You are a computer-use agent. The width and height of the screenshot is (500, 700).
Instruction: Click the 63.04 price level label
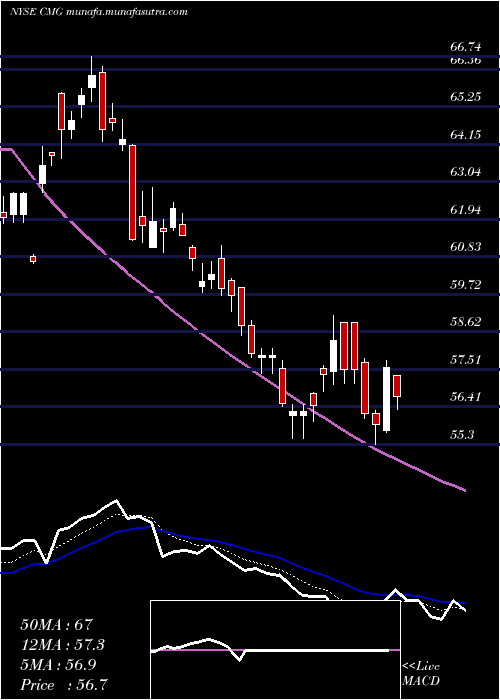[x=465, y=171]
